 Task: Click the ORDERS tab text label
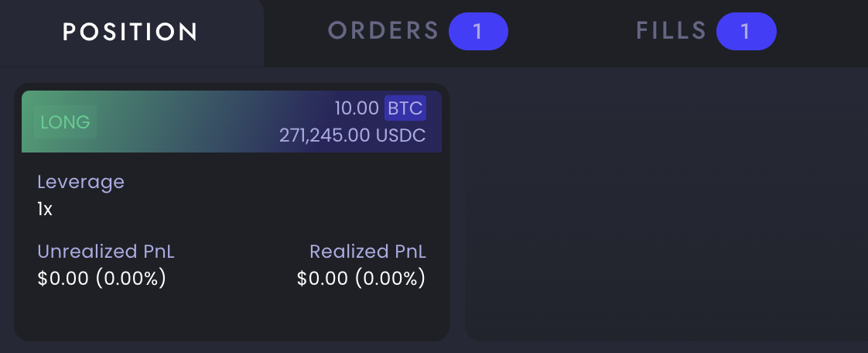(x=383, y=31)
